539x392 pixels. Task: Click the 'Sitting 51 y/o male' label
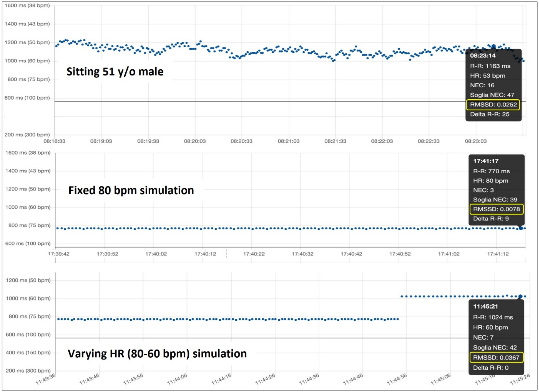point(115,72)
